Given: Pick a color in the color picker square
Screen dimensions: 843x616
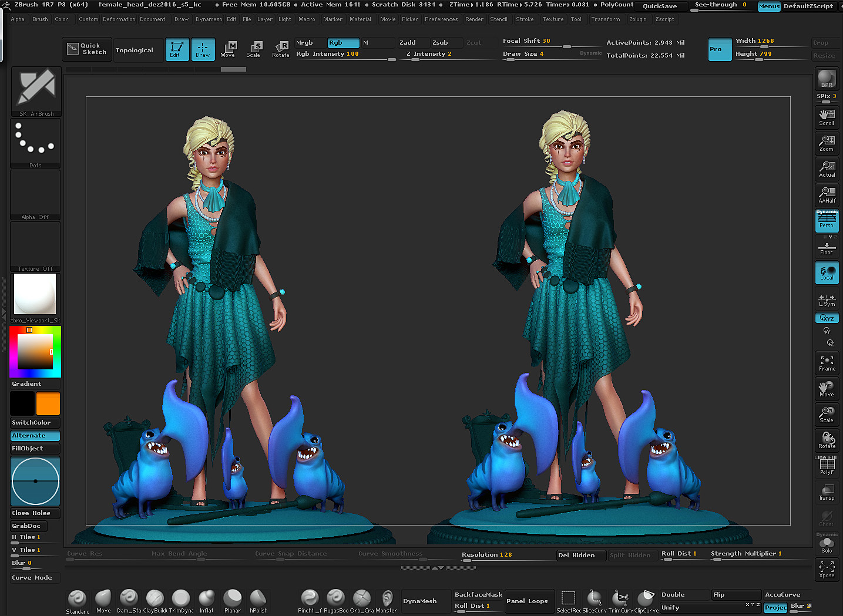Looking at the screenshot, I should click(x=35, y=351).
